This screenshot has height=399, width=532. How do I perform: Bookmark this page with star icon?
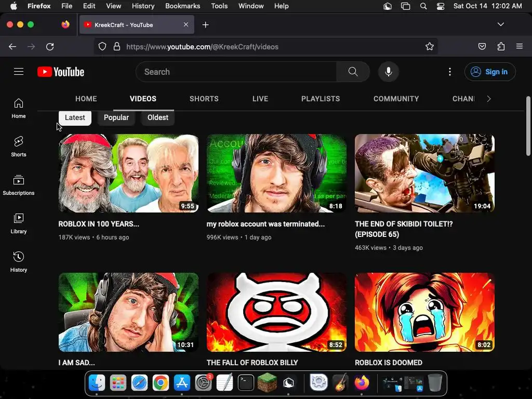(x=430, y=46)
